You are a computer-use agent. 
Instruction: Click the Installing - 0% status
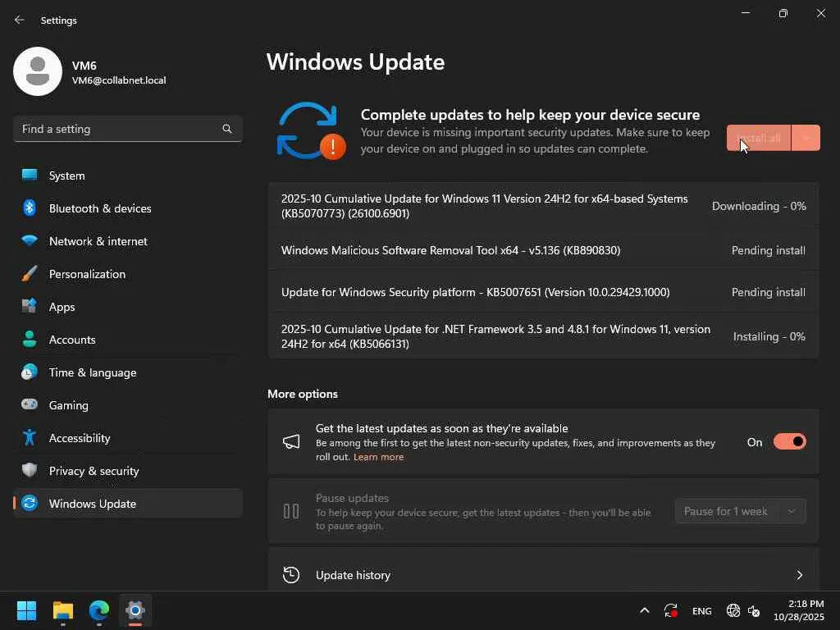point(769,336)
